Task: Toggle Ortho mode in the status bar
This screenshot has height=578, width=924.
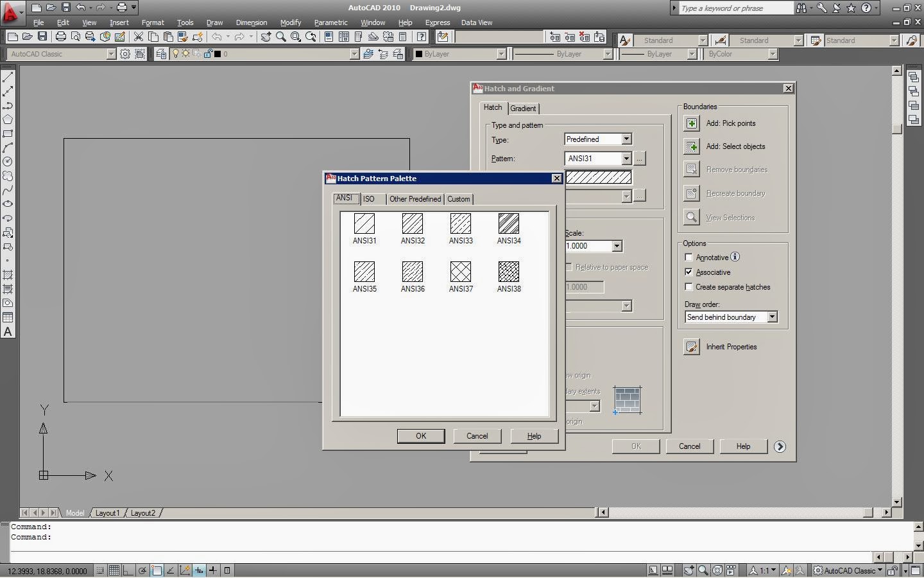Action: tap(128, 570)
